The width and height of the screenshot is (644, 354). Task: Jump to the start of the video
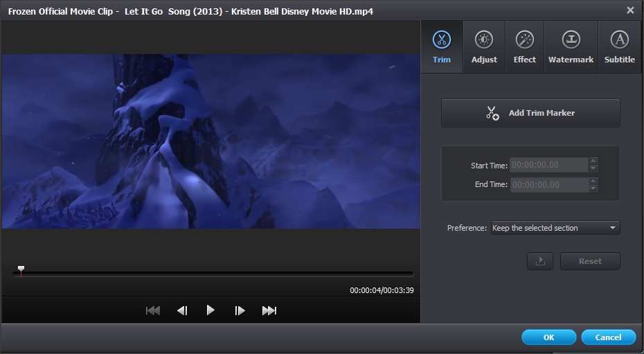click(153, 310)
